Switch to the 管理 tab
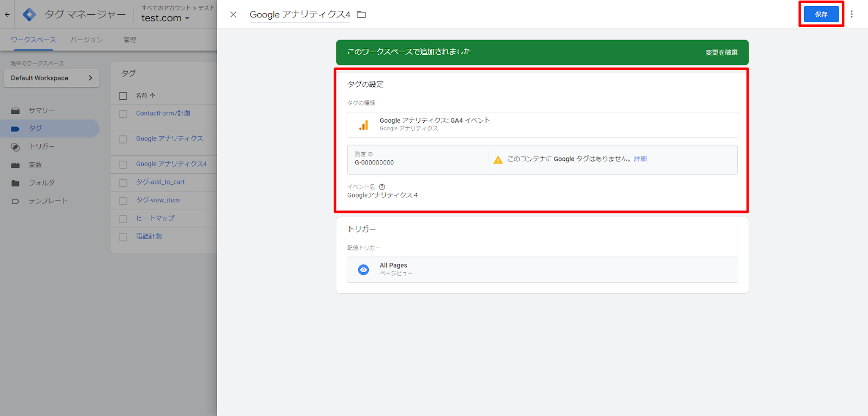The height and width of the screenshot is (416, 868). 130,40
